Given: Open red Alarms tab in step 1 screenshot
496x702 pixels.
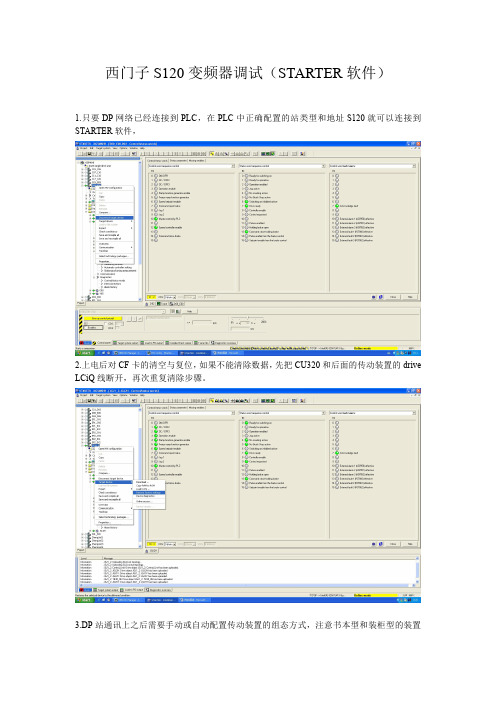Looking at the screenshot, I should pos(83,342).
